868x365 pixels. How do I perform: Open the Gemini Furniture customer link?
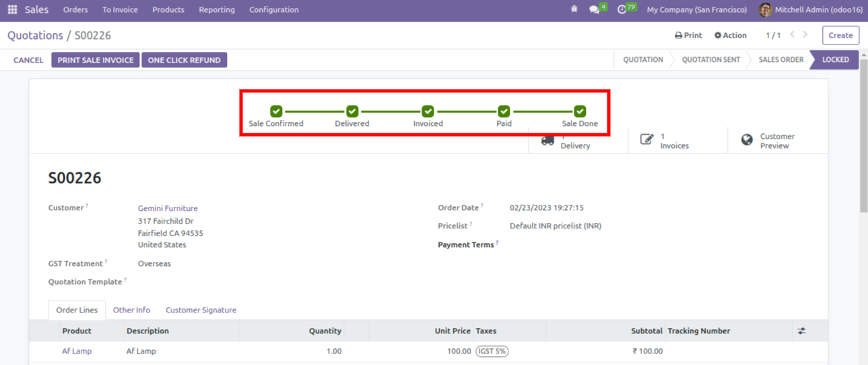pyautogui.click(x=168, y=209)
